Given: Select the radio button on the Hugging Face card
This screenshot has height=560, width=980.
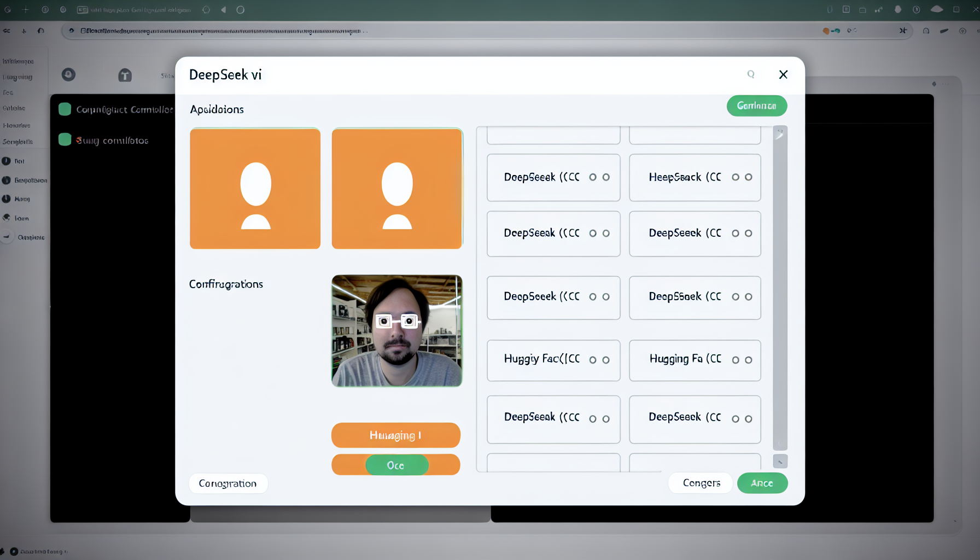Looking at the screenshot, I should point(593,360).
